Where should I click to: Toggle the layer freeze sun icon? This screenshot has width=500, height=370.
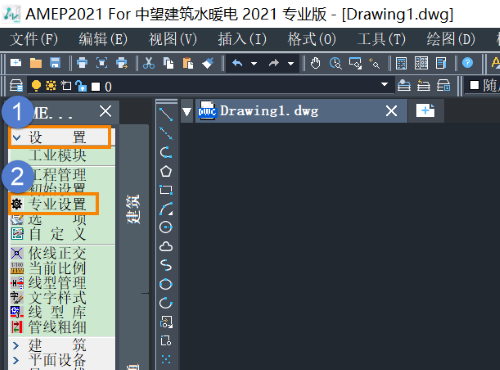coord(51,86)
